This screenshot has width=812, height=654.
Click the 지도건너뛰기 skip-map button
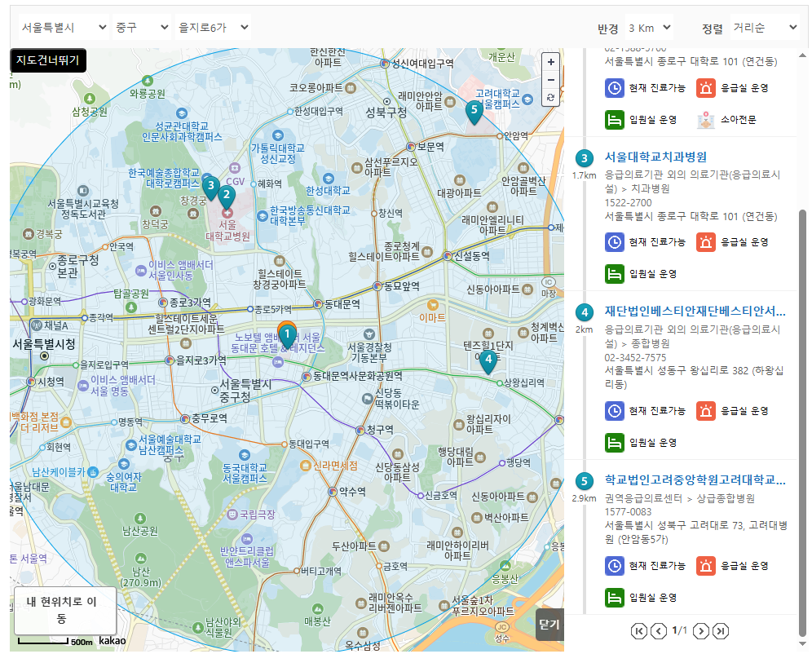click(47, 60)
